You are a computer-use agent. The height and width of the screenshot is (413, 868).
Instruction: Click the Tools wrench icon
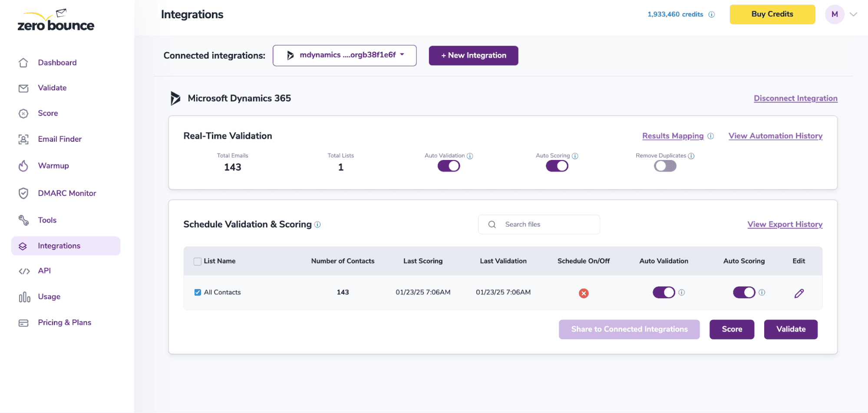pos(23,220)
